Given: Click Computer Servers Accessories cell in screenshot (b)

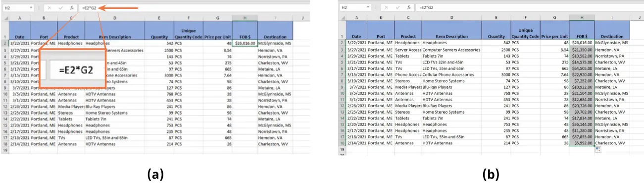Looking at the screenshot, I should click(451, 50).
